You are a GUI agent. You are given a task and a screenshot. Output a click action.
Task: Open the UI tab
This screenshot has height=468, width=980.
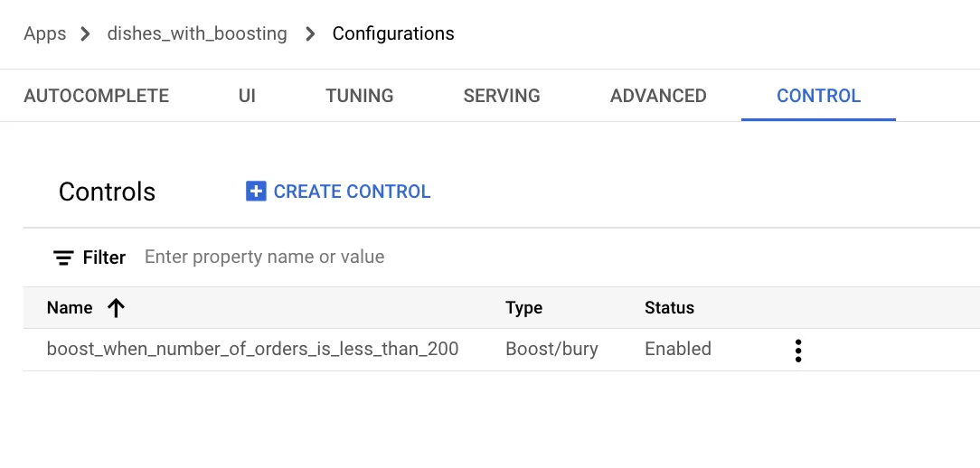247,96
